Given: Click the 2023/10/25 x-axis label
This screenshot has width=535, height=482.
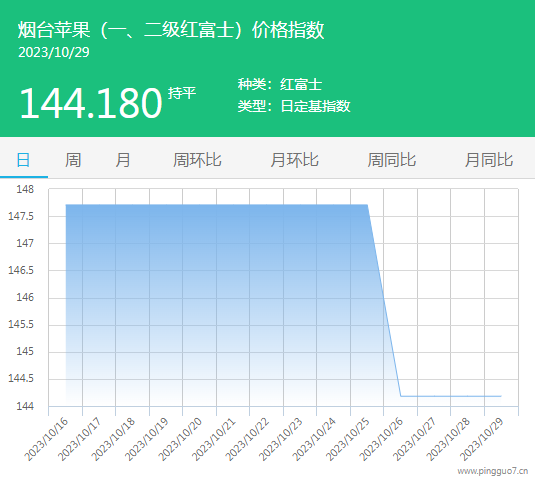Looking at the screenshot, I should click(348, 439).
